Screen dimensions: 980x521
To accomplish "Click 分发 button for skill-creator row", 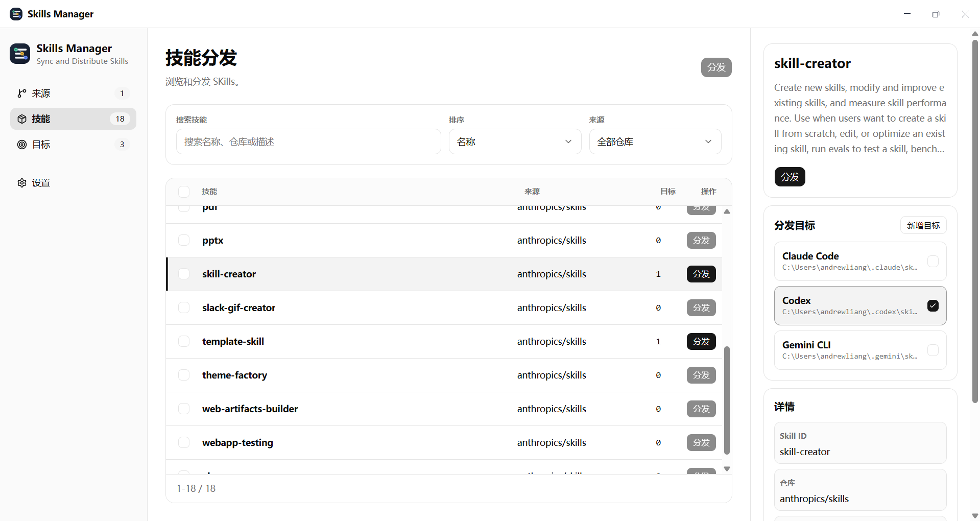I will coord(701,274).
